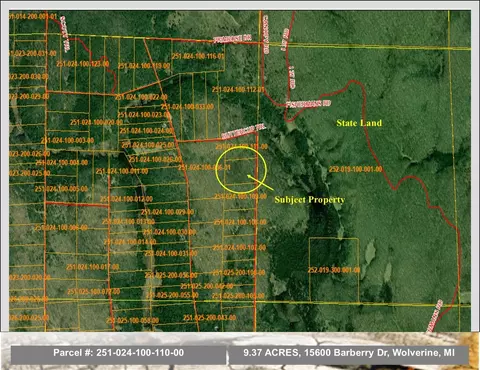Select parcel label 251-024-100-014-00
The image size is (480, 370).
click(130, 242)
